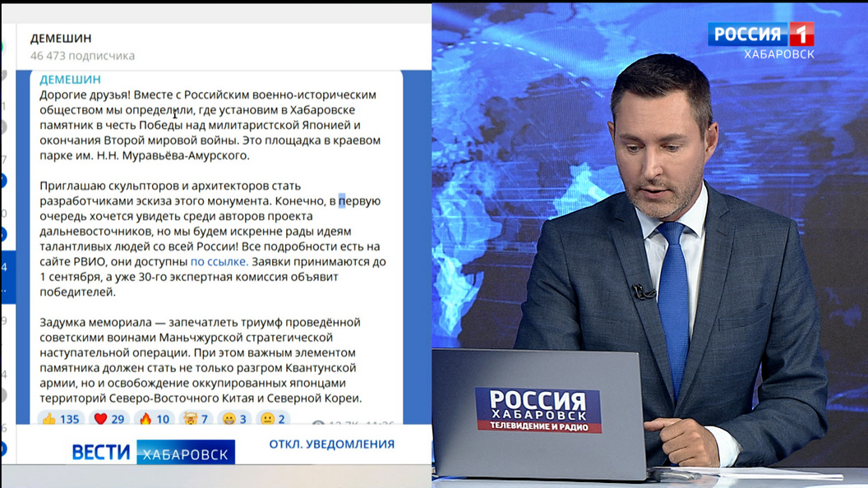This screenshot has width=868, height=488.
Task: Click the 'Дорогие друзья!' opening paragraph
Action: click(210, 125)
